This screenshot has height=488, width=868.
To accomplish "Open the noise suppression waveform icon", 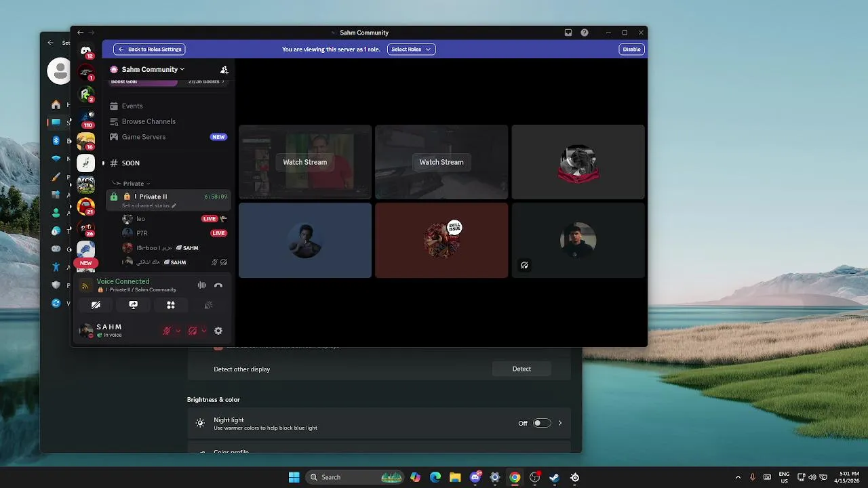I will (201, 285).
